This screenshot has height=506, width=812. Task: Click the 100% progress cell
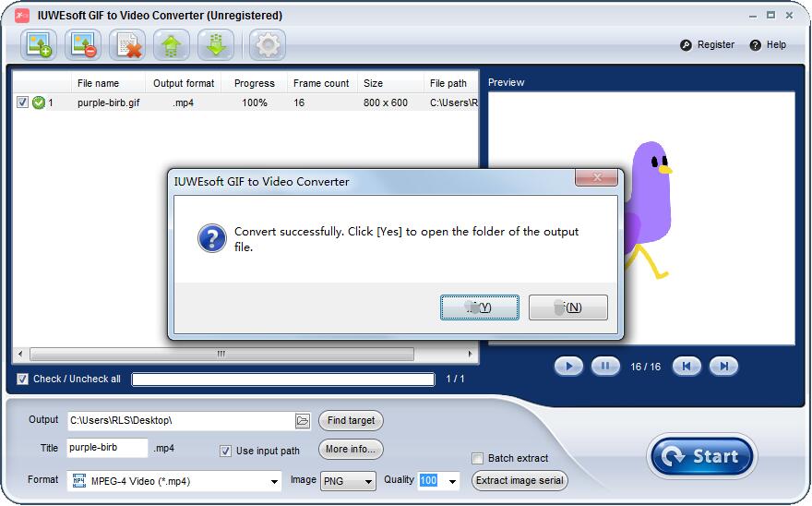pos(255,102)
